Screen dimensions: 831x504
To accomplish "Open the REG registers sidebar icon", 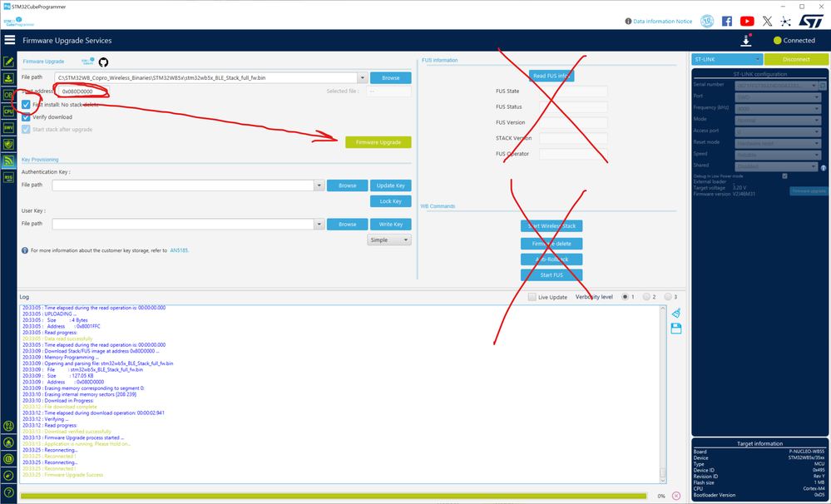I will click(x=8, y=177).
